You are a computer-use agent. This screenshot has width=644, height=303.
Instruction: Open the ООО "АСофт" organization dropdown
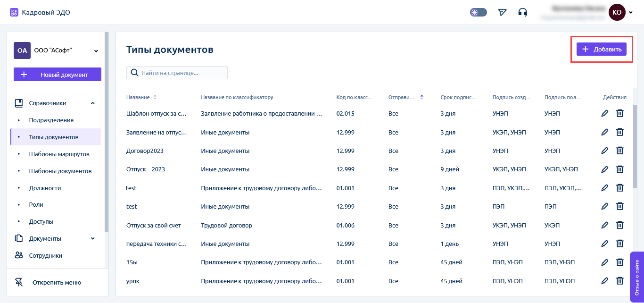click(x=96, y=50)
